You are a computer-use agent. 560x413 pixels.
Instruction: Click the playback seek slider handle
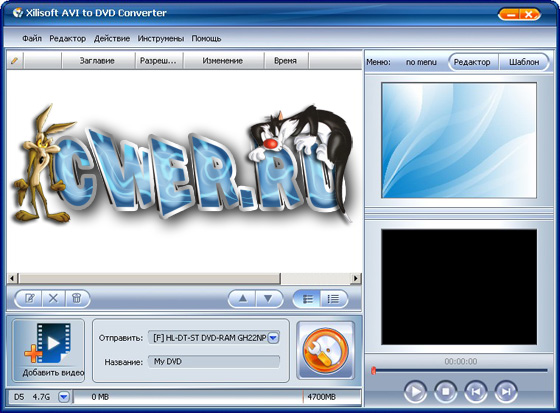[x=374, y=371]
